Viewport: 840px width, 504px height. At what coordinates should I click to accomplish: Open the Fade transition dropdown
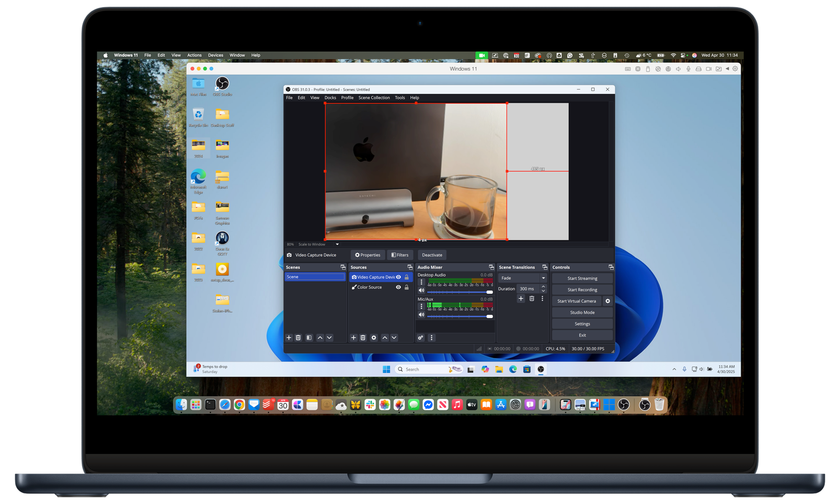pyautogui.click(x=522, y=278)
